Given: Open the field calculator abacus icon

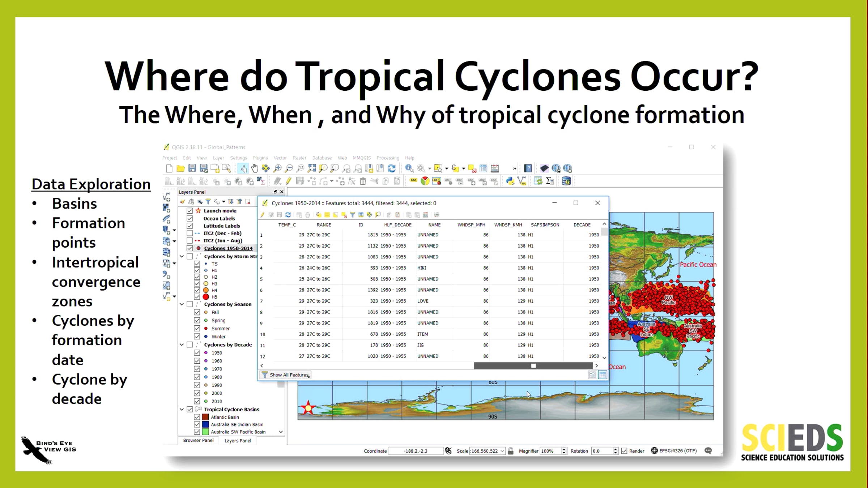Looking at the screenshot, I should [495, 168].
